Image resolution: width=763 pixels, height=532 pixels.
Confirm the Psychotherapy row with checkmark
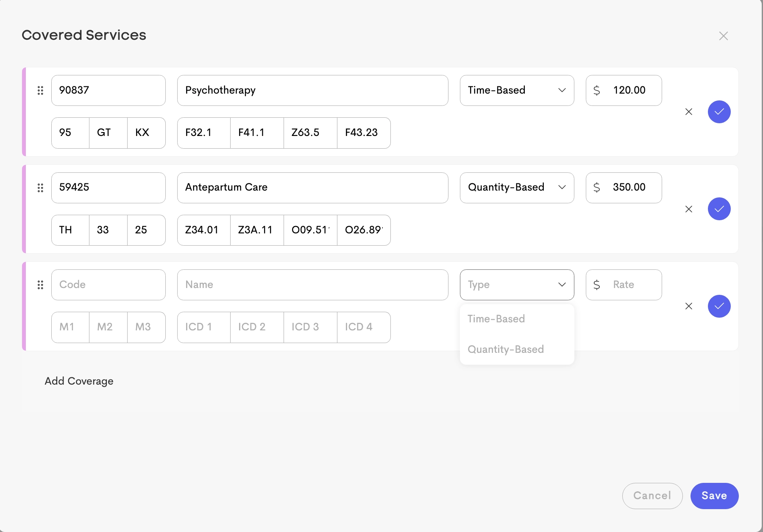pyautogui.click(x=719, y=112)
